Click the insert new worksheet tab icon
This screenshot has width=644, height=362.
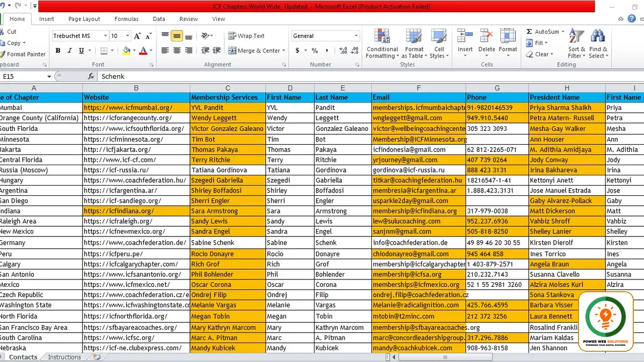[x=96, y=357]
